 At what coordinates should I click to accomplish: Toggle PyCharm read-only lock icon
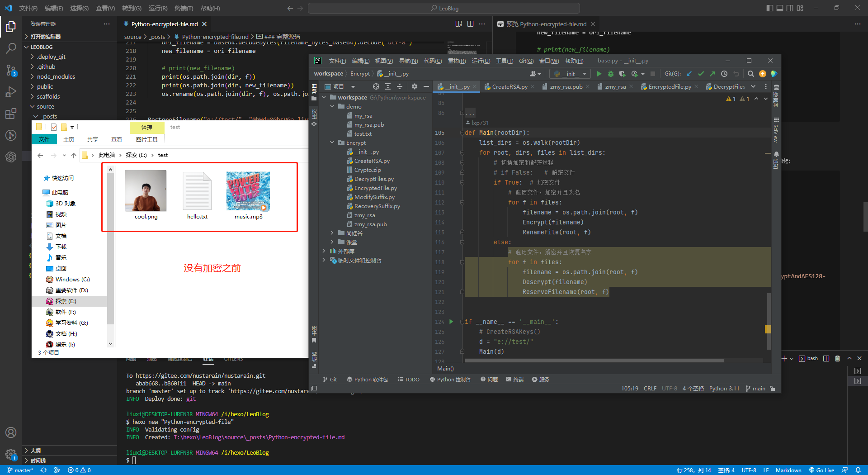[x=773, y=389]
